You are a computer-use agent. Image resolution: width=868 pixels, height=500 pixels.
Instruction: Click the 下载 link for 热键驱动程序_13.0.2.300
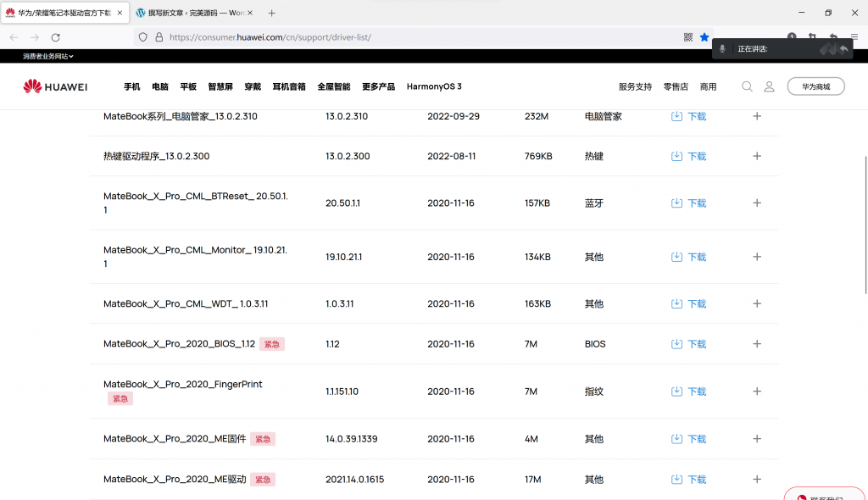[696, 156]
